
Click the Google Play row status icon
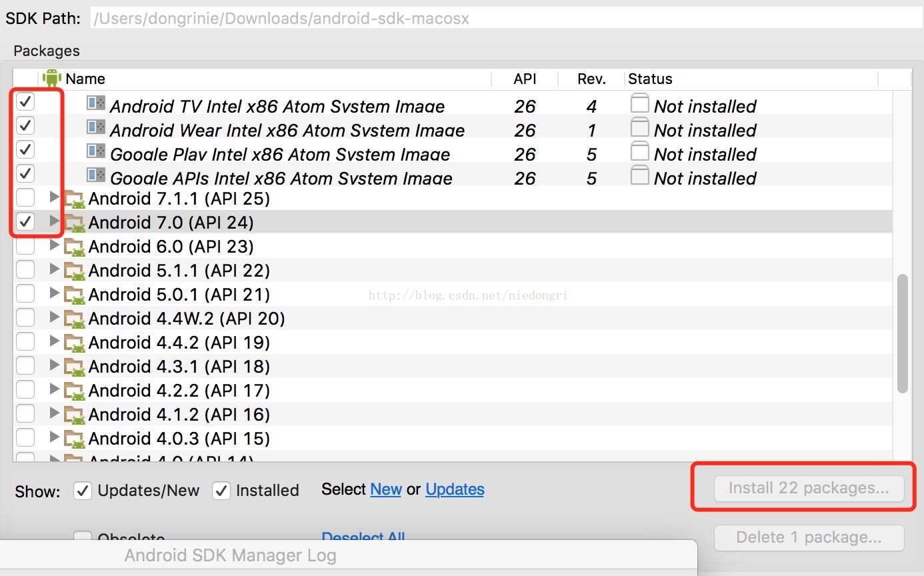[x=640, y=151]
